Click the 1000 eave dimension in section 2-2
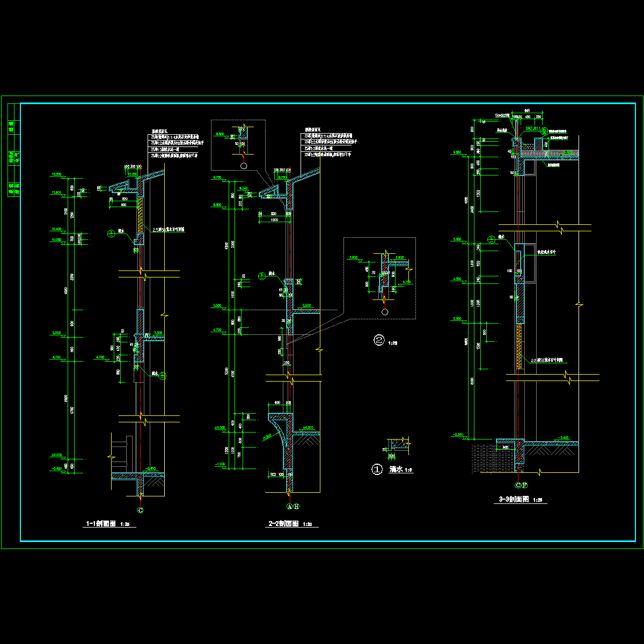 [x=275, y=219]
